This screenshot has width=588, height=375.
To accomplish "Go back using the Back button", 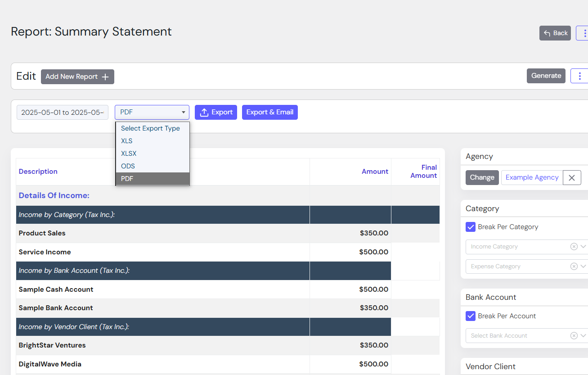I will click(555, 33).
